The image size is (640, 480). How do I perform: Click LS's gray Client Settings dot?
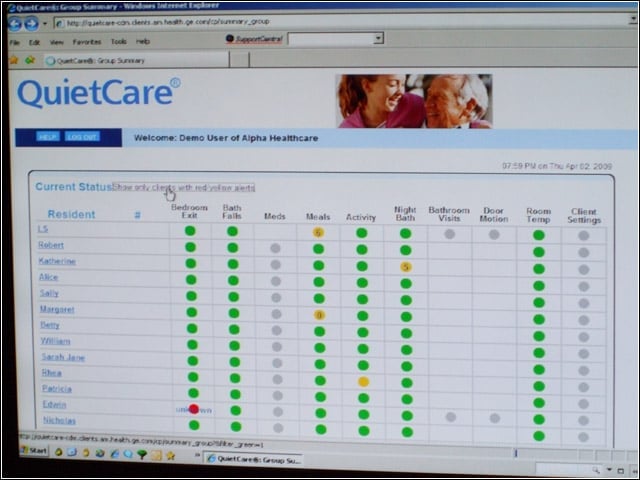[584, 236]
